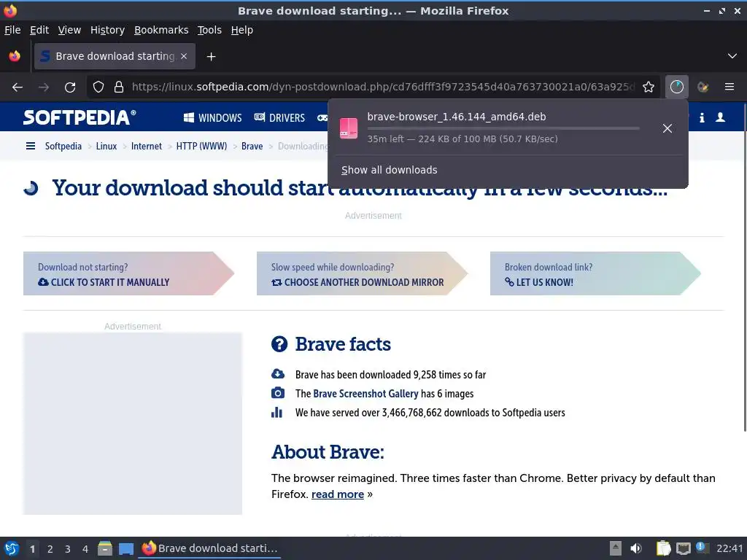Click the camera icon beside gallery line
Image resolution: width=747 pixels, height=560 pixels.
pos(278,393)
